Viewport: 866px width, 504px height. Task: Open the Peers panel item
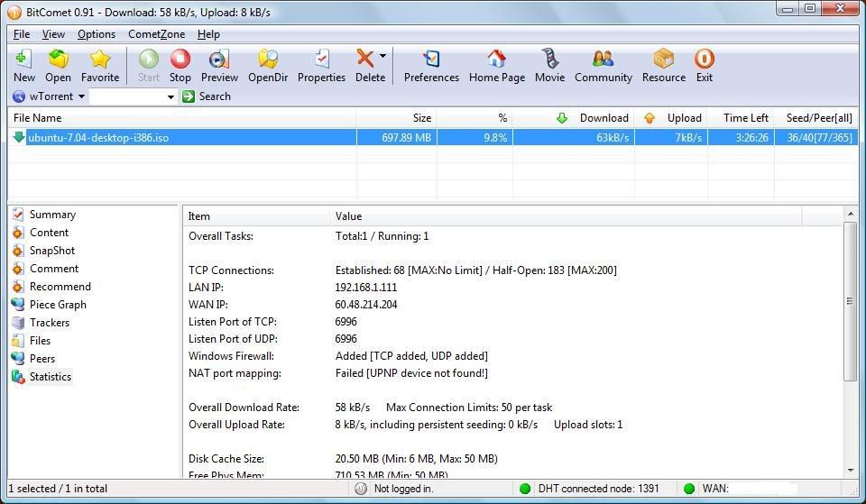[33, 358]
